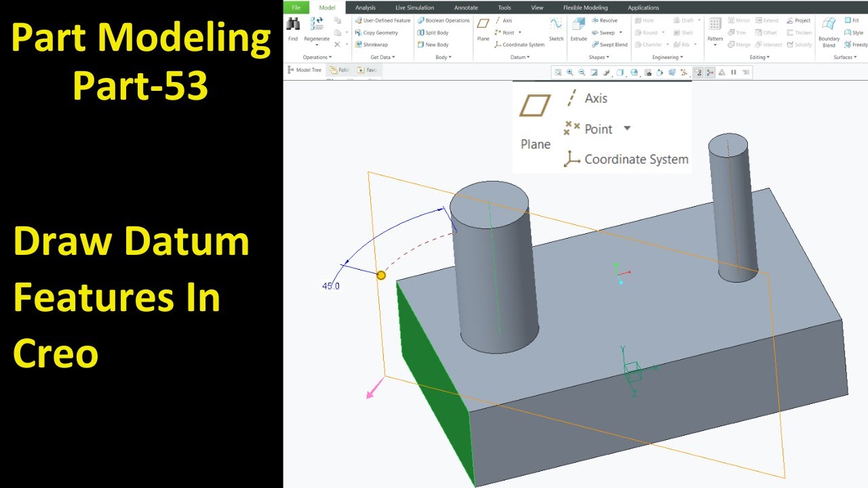This screenshot has width=868, height=488.
Task: Click the Zoom In icon
Action: coord(570,73)
